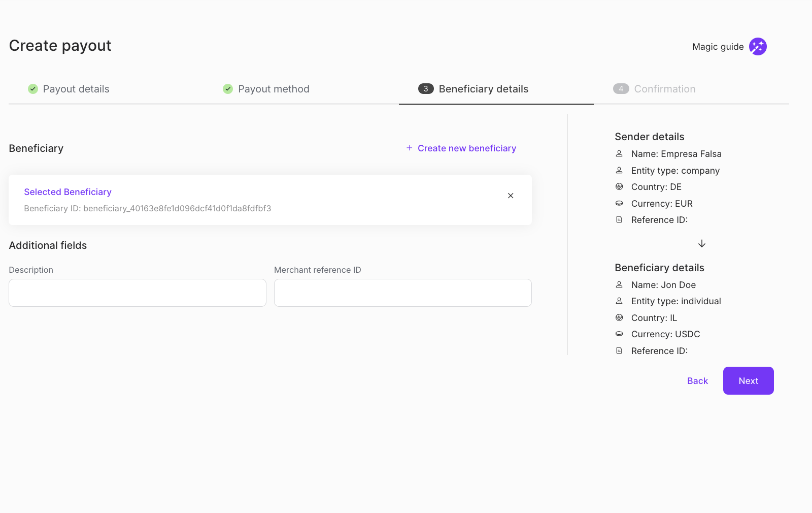Remove the selected beneficiary via the X

(x=511, y=196)
